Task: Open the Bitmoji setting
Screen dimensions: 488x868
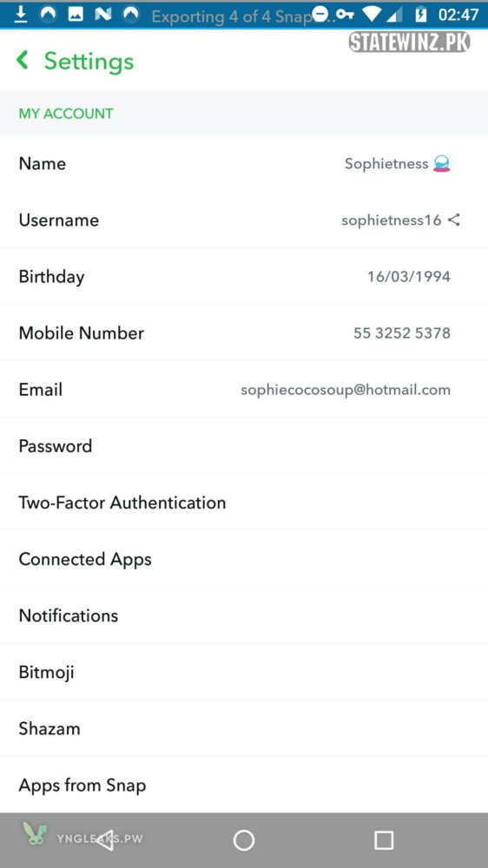Action: pyautogui.click(x=244, y=672)
